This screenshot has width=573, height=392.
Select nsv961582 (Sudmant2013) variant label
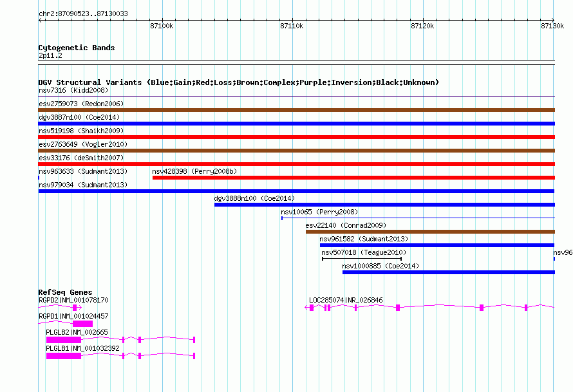tap(364, 239)
